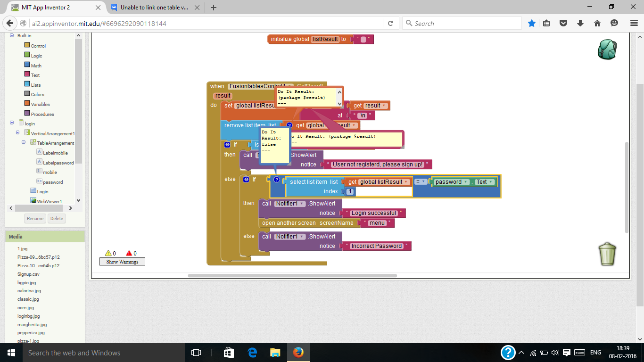Image resolution: width=644 pixels, height=362 pixels.
Task: Click the margherita.jpg media file
Action: tap(32, 324)
